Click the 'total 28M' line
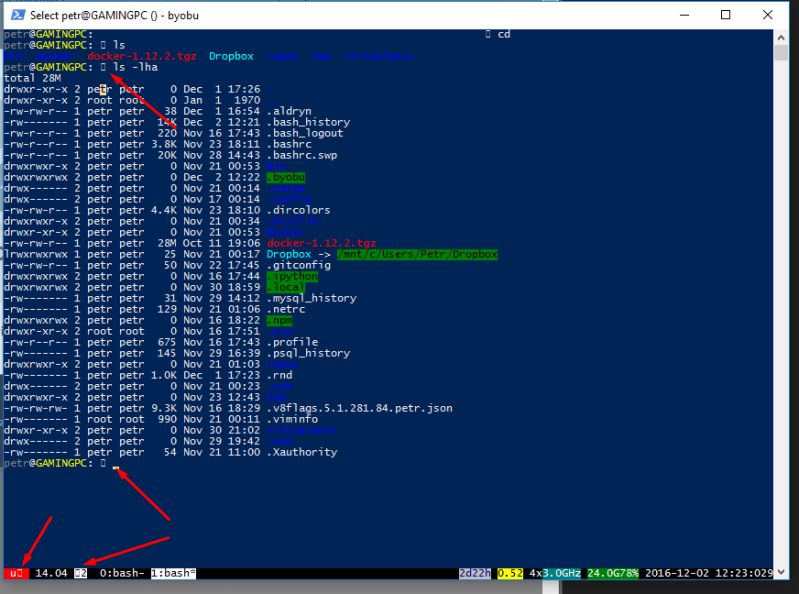 [32, 78]
